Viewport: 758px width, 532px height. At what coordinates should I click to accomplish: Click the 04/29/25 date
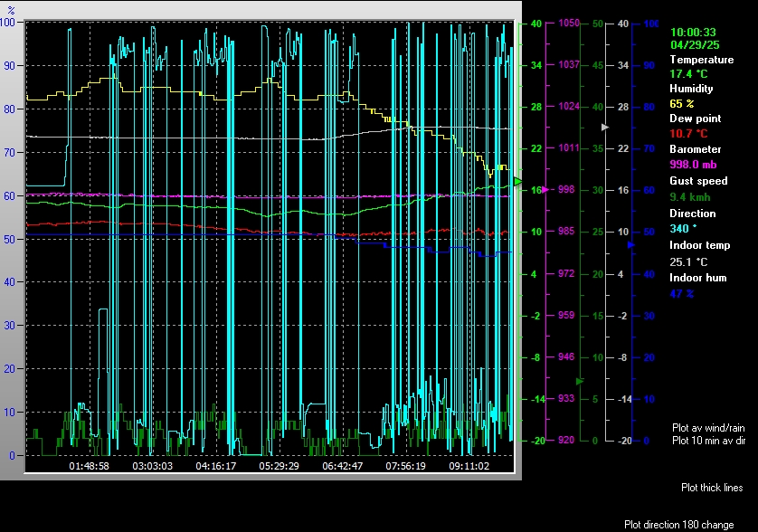tap(695, 45)
